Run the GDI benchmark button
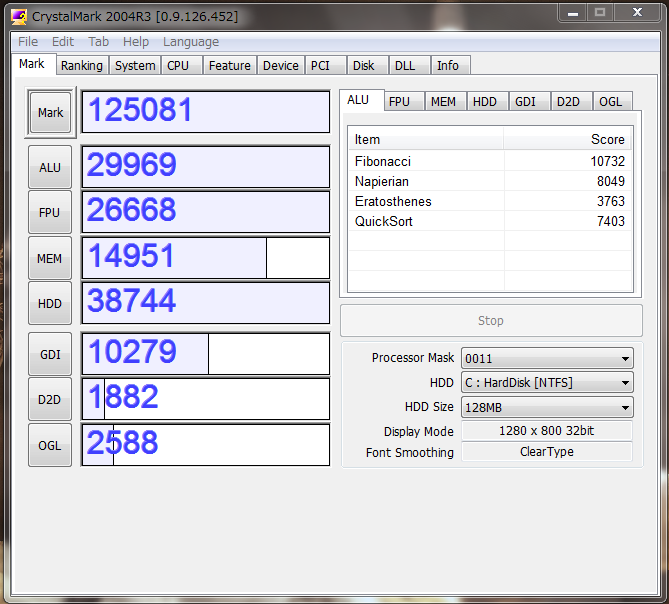The width and height of the screenshot is (669, 604). coord(50,354)
